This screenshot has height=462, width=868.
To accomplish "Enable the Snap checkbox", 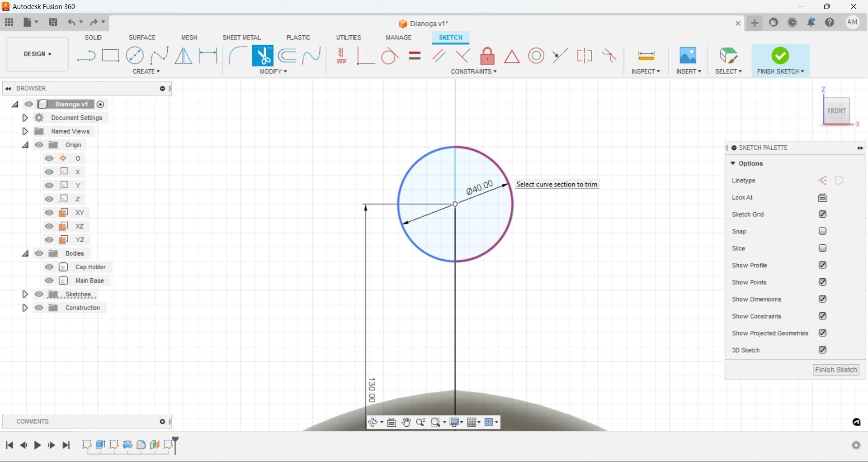I will [822, 231].
